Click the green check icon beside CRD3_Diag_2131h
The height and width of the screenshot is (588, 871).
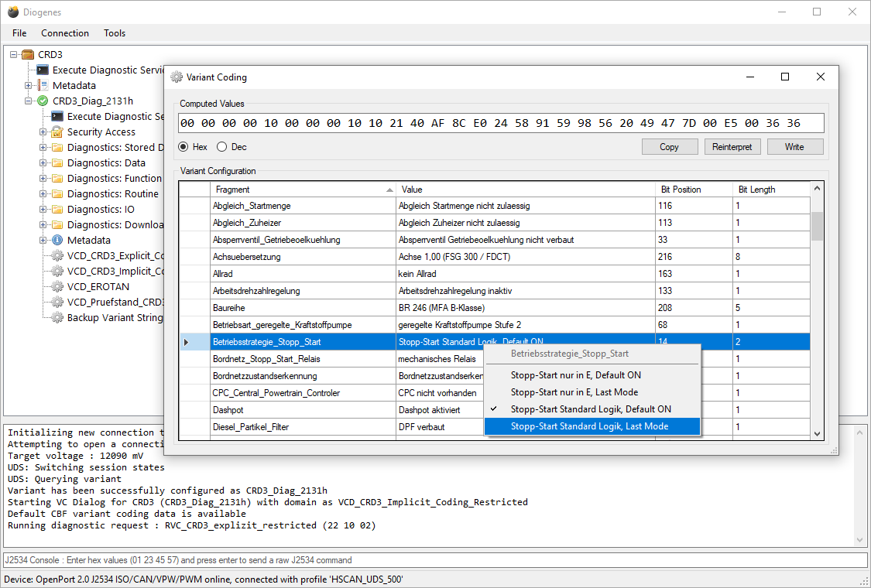(x=43, y=101)
